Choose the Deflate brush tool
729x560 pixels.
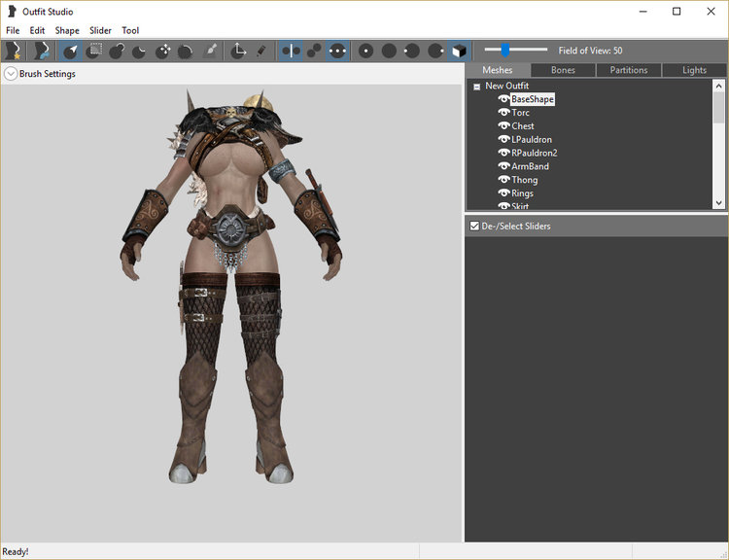click(139, 51)
